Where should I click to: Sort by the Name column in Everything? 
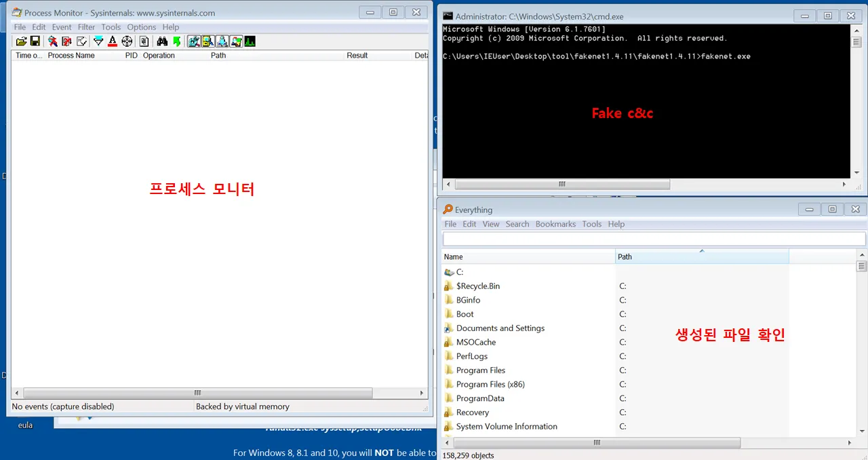pyautogui.click(x=528, y=256)
